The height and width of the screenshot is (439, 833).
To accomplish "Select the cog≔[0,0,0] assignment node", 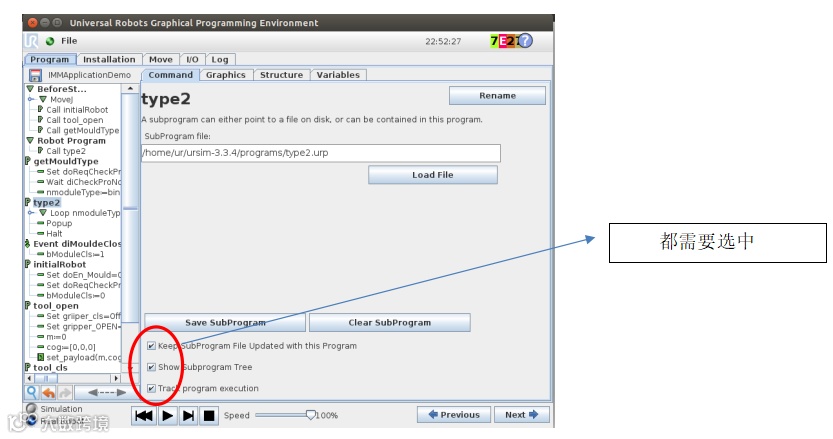I will coord(71,347).
